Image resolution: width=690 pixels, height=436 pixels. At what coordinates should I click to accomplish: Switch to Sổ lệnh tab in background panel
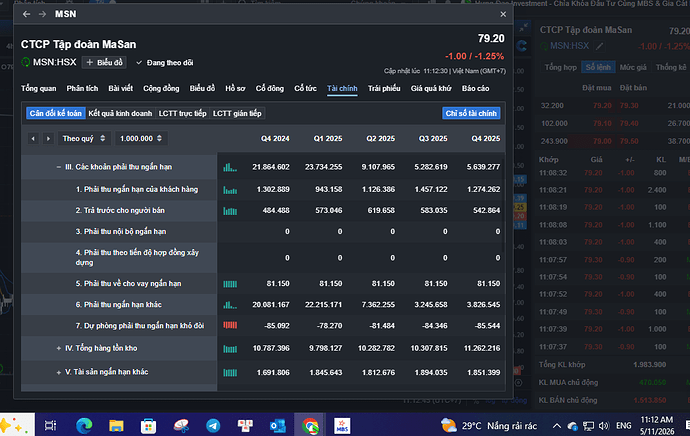pyautogui.click(x=598, y=67)
